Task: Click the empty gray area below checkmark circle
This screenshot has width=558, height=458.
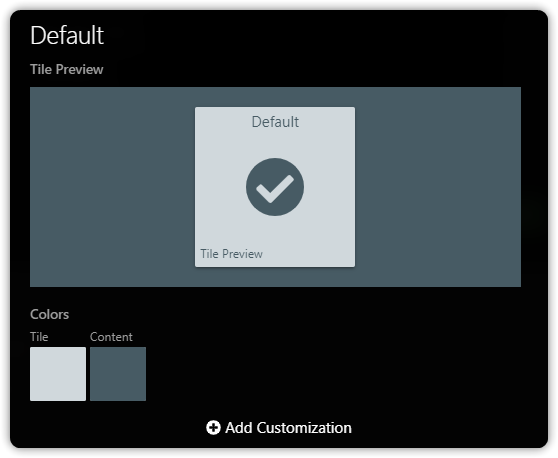Action: tap(275, 231)
